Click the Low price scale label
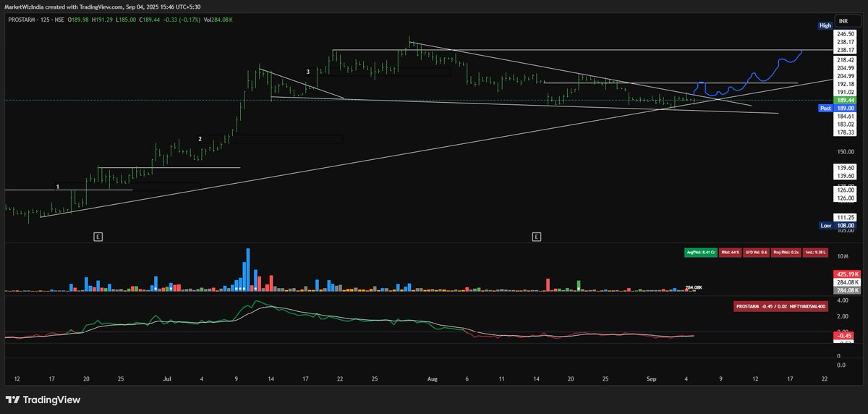 coord(825,226)
